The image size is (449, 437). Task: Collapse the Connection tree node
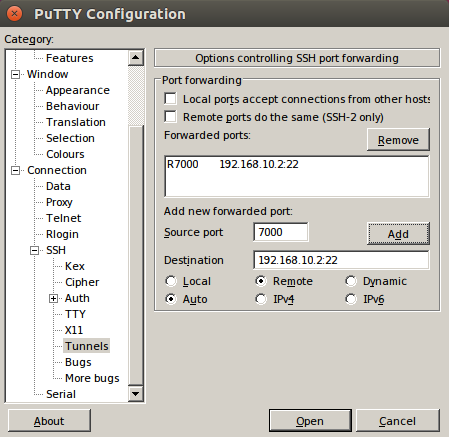pyautogui.click(x=15, y=170)
